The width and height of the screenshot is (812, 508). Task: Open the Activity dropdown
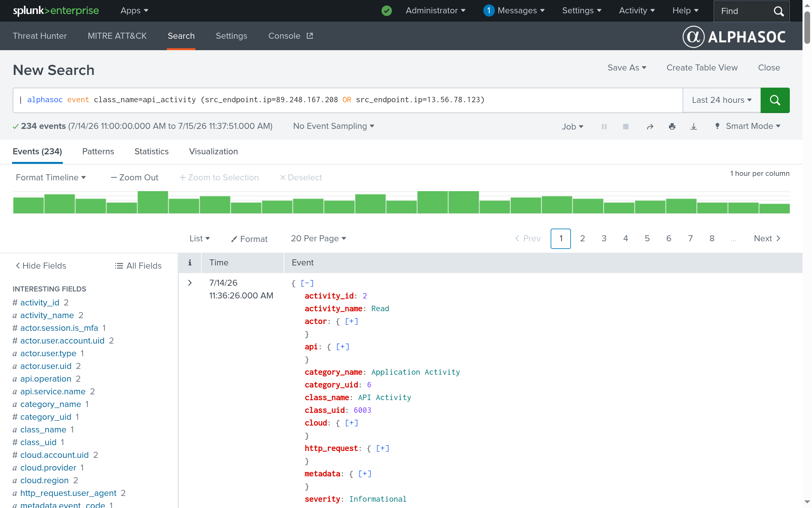(x=637, y=11)
